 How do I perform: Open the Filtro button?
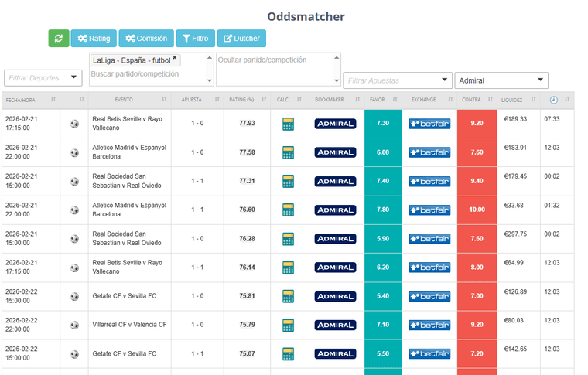click(195, 38)
